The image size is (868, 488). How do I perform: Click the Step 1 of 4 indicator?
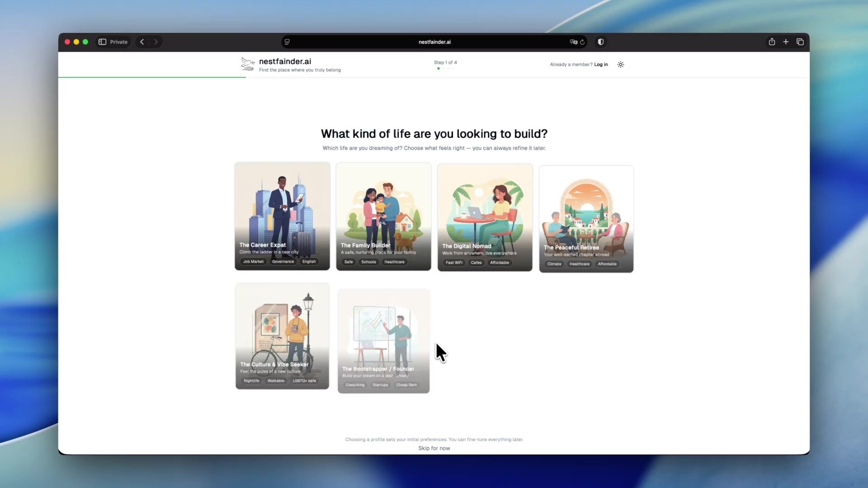(445, 62)
